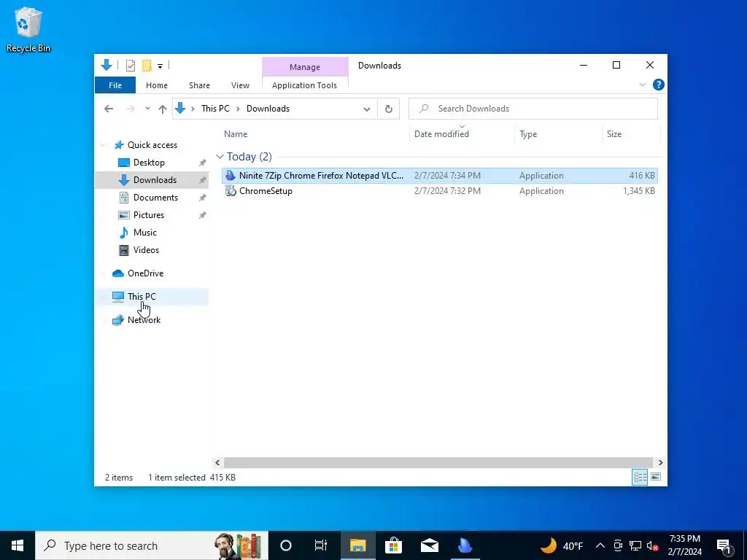Click the New folder icon in quick access toolbar
The image size is (747, 560).
147,66
